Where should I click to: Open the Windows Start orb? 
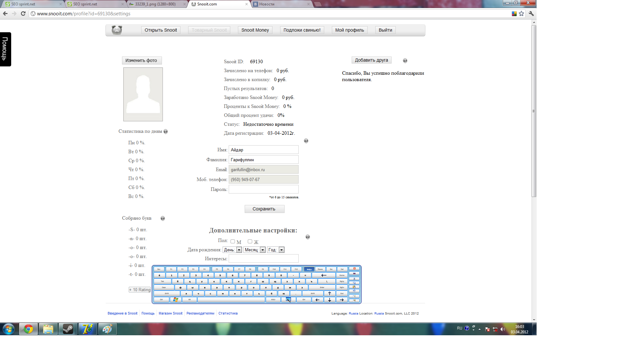9,329
